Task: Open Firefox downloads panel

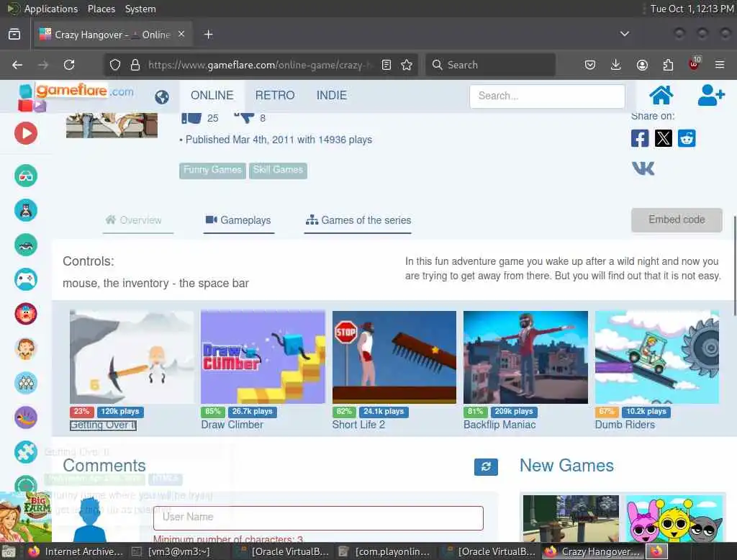Action: click(x=615, y=65)
